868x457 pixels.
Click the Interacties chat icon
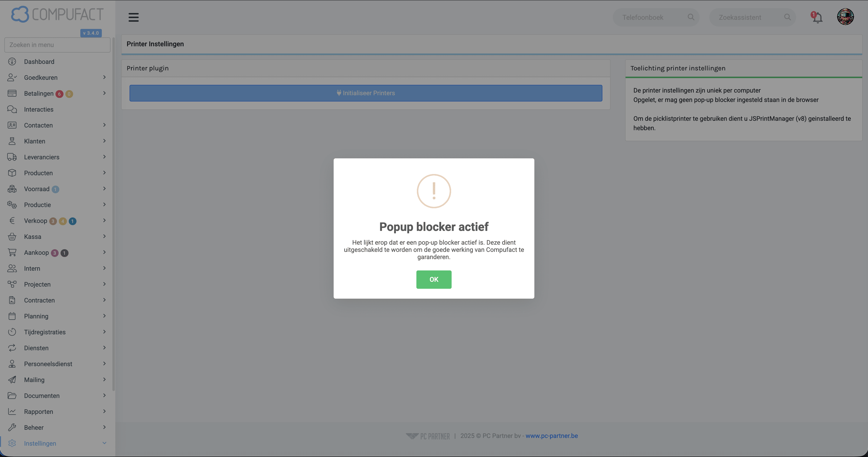pyautogui.click(x=12, y=109)
